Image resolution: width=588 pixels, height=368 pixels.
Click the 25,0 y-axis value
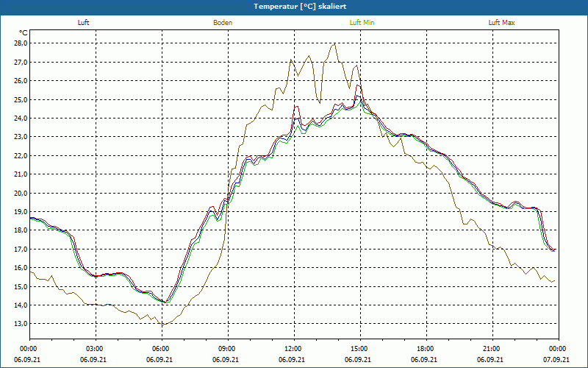[21, 100]
